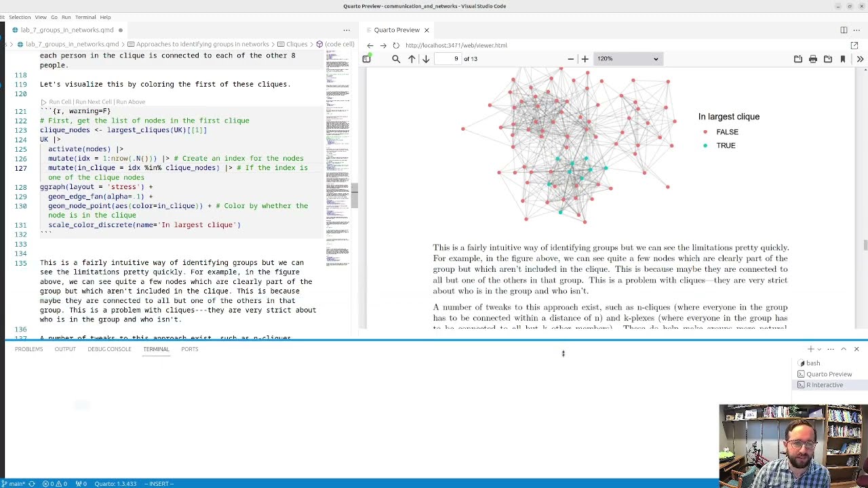868x488 pixels.
Task: Navigate forward in Quarto Preview browser
Action: coord(383,45)
